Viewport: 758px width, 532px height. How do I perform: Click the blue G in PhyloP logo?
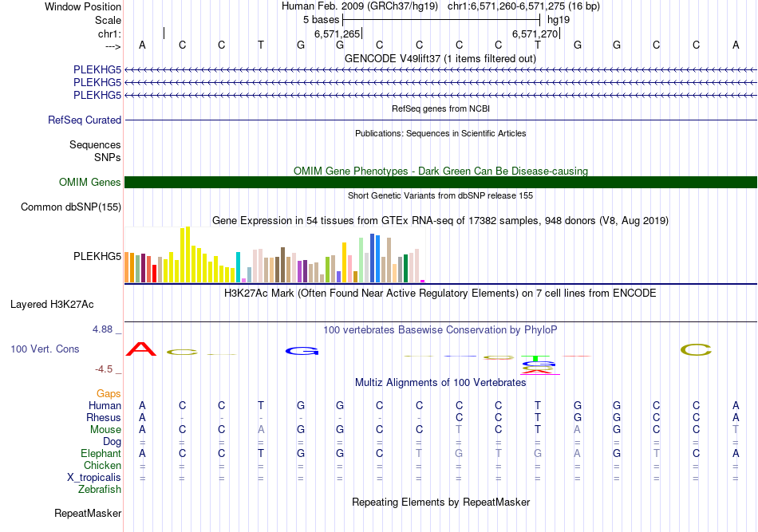302,351
